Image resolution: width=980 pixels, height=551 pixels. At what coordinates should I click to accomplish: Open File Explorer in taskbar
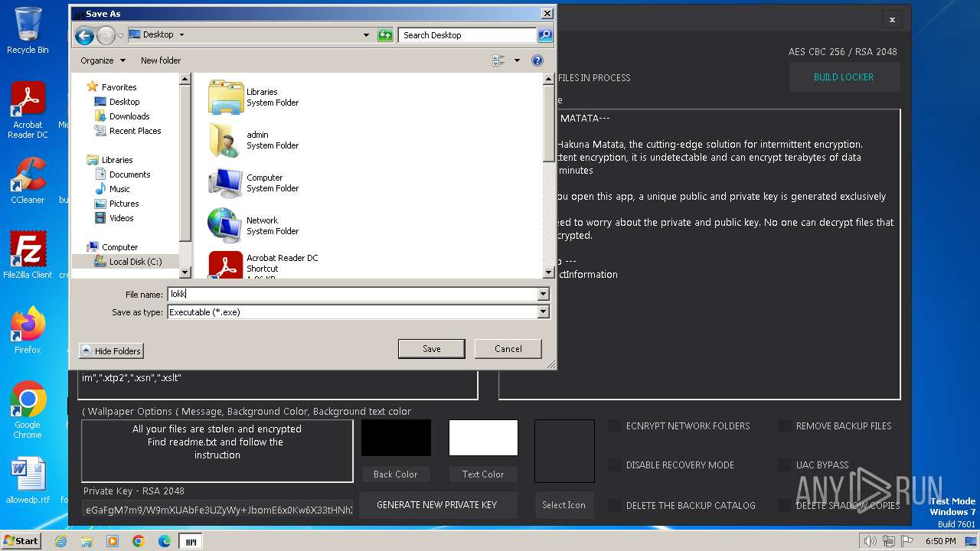click(87, 541)
